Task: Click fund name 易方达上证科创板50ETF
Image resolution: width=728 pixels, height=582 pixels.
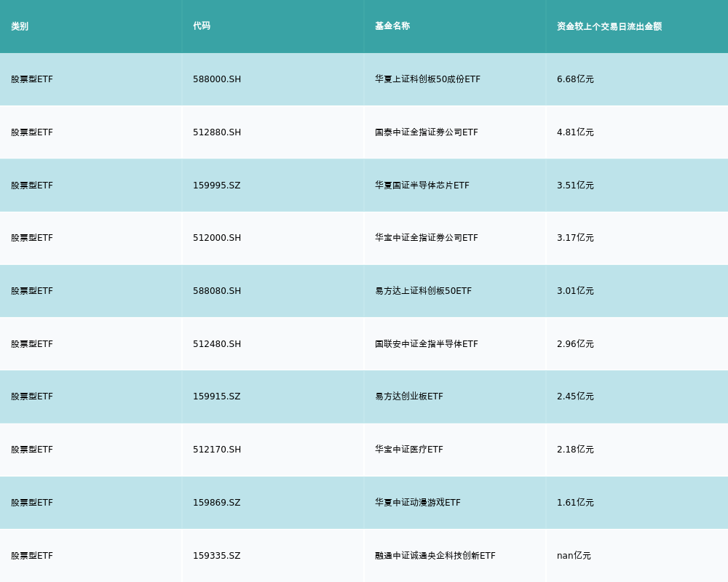Action: pos(424,291)
